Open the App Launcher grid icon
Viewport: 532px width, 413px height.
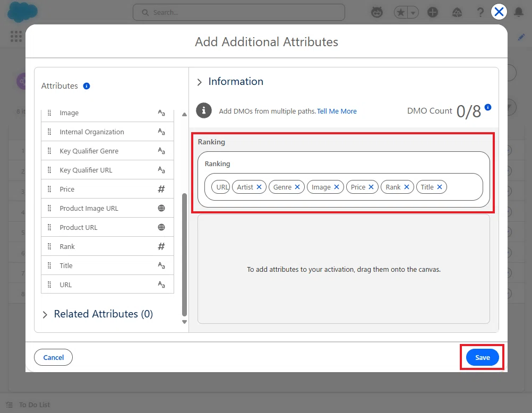point(16,36)
